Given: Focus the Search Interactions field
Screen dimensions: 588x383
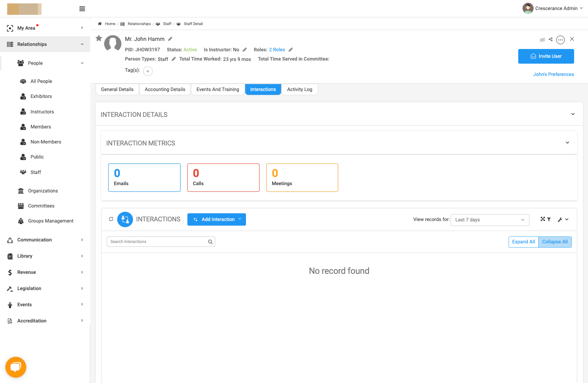Looking at the screenshot, I should coord(161,242).
